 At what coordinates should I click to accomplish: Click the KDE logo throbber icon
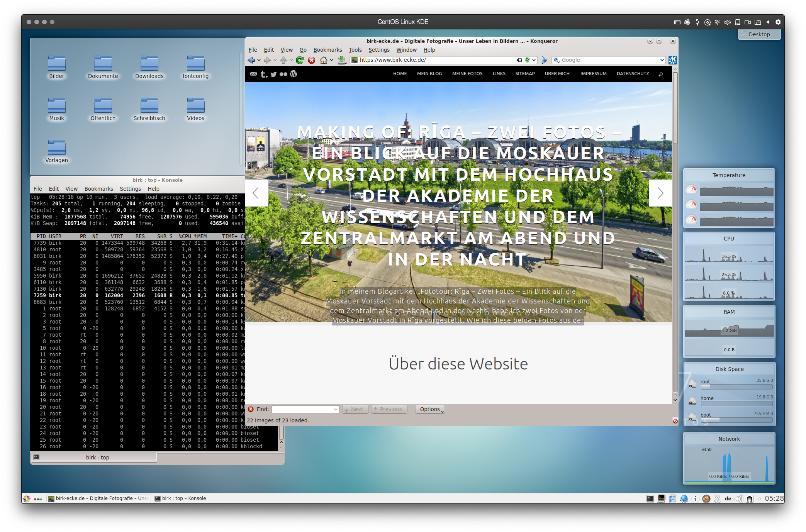(x=672, y=60)
